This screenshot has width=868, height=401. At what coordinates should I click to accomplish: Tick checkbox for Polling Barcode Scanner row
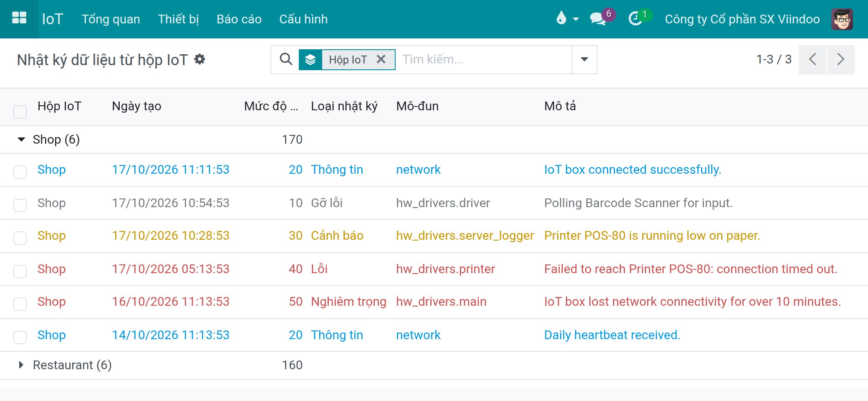point(20,205)
